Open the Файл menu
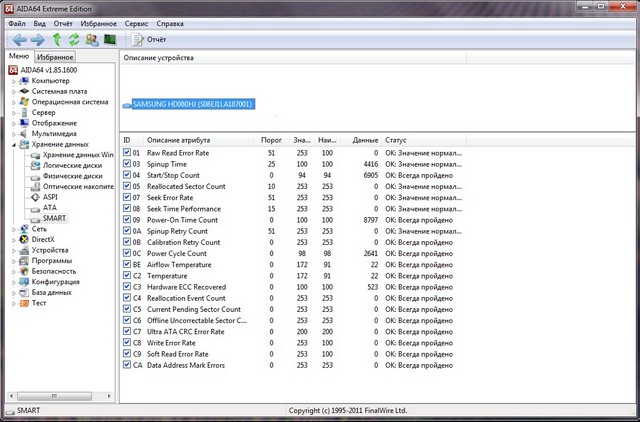Viewport: 640px width, 422px height. (17, 24)
